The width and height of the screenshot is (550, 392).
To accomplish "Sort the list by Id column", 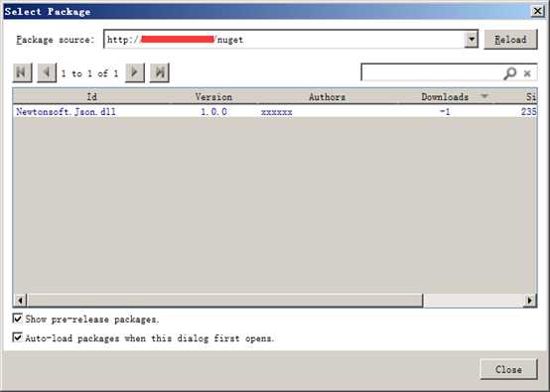I will [x=91, y=96].
